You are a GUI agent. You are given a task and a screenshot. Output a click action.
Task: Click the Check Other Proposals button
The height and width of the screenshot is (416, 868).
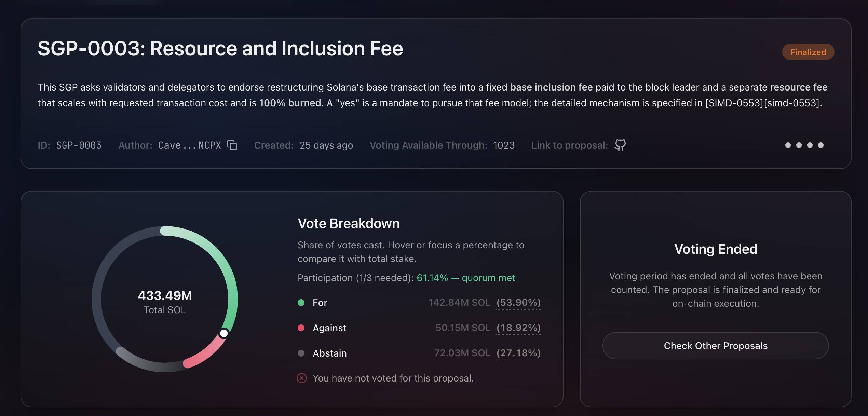click(716, 346)
